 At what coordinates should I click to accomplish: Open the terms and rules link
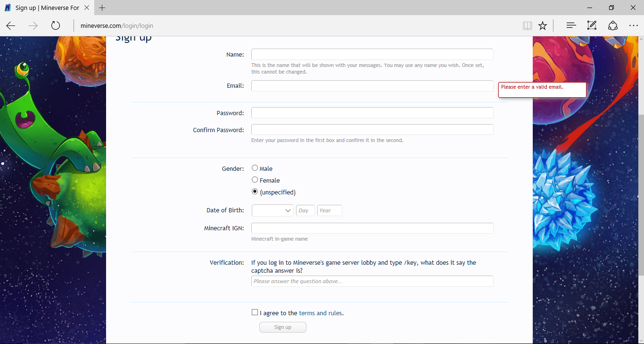coord(321,313)
